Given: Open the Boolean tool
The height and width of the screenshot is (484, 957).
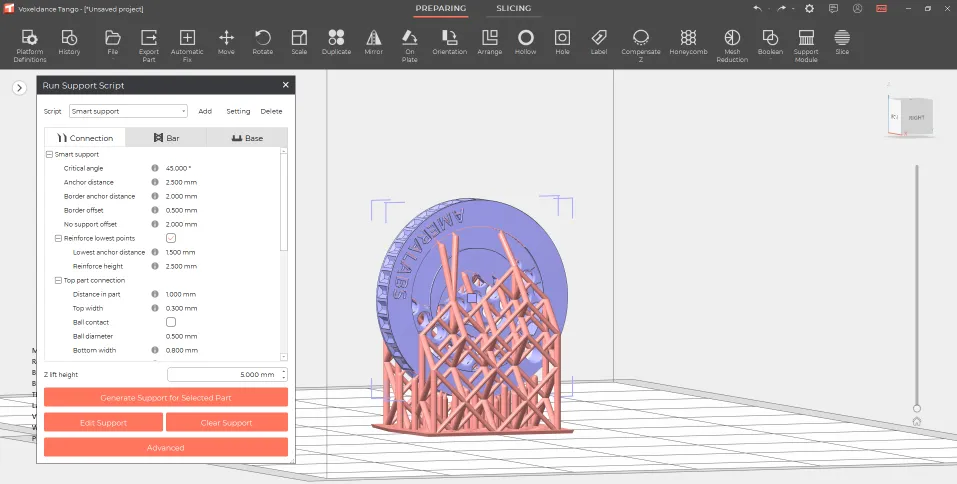Looking at the screenshot, I should (x=770, y=43).
